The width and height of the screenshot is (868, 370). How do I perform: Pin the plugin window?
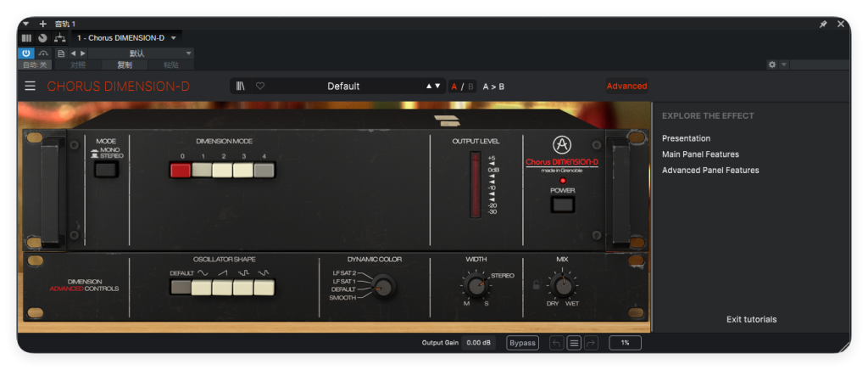[823, 25]
